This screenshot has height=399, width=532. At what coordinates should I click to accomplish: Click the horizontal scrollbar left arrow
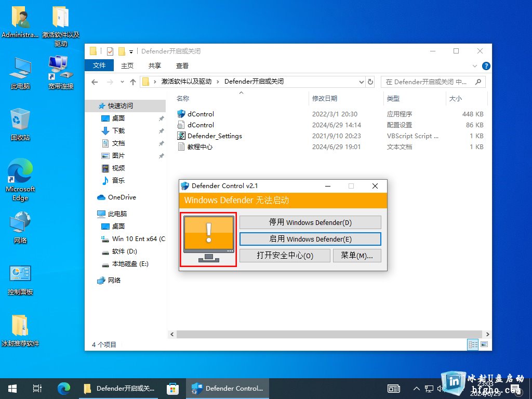click(x=172, y=334)
